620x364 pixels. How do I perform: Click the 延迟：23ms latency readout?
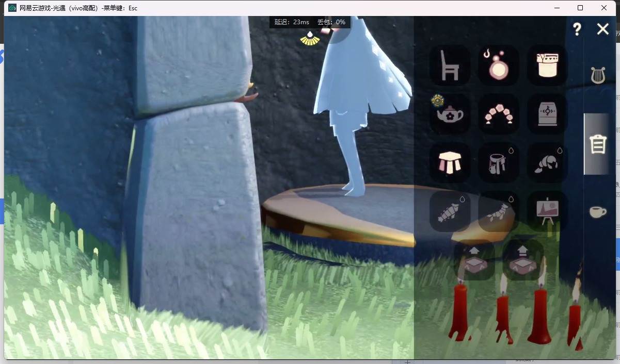pos(292,22)
